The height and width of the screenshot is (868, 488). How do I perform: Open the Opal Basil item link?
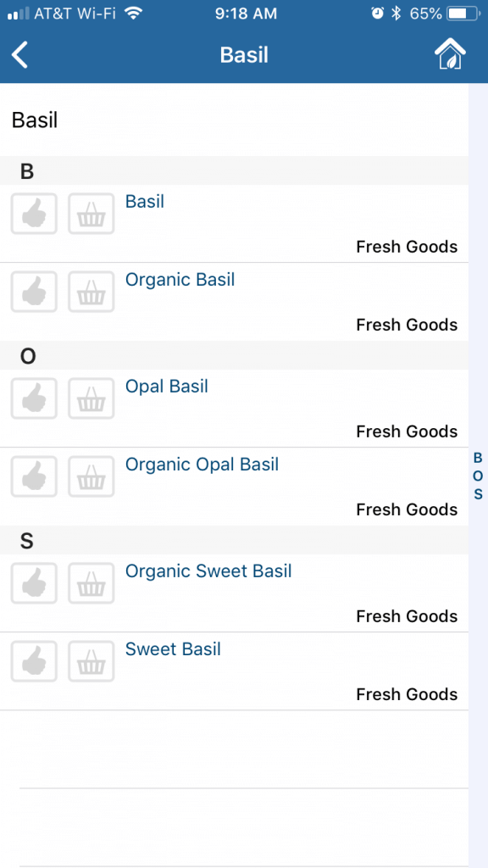(x=167, y=387)
